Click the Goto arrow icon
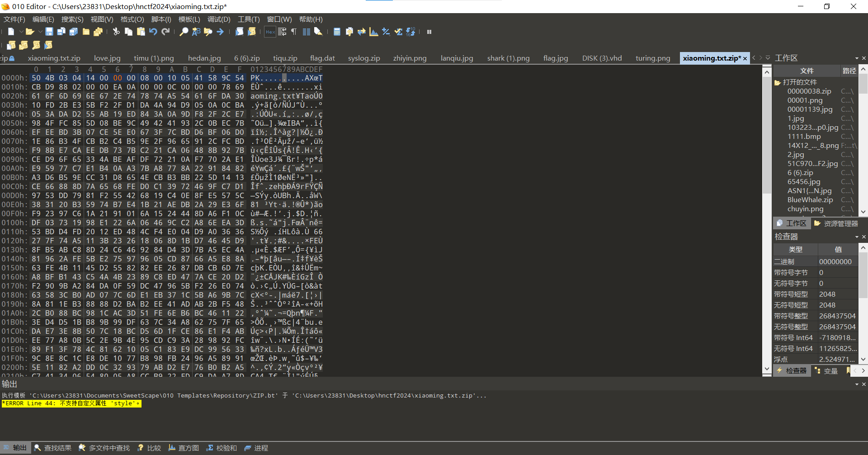868x455 pixels. point(220,32)
